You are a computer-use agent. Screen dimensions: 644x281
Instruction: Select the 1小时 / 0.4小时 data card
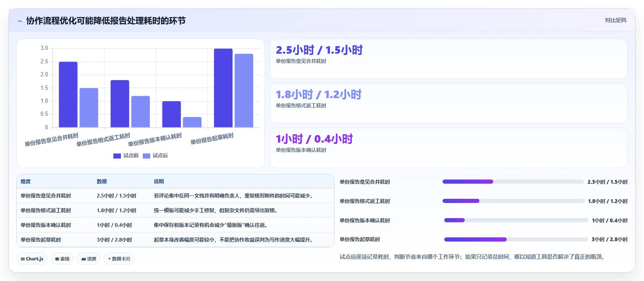coord(448,148)
